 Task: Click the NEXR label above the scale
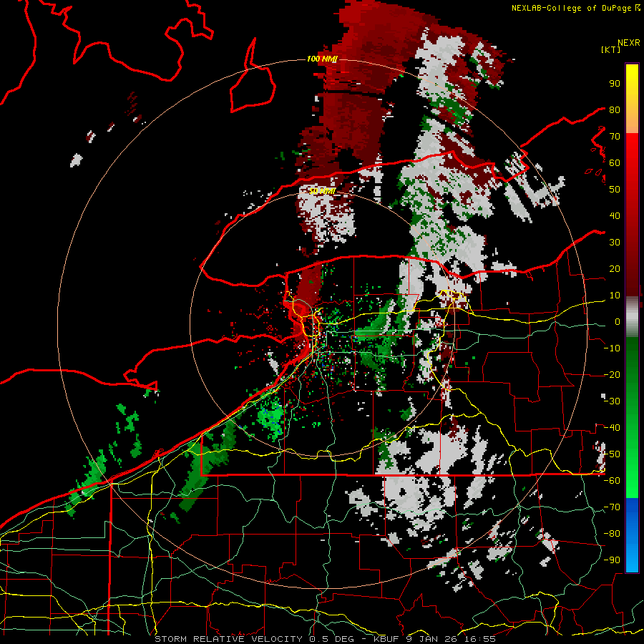click(x=629, y=43)
